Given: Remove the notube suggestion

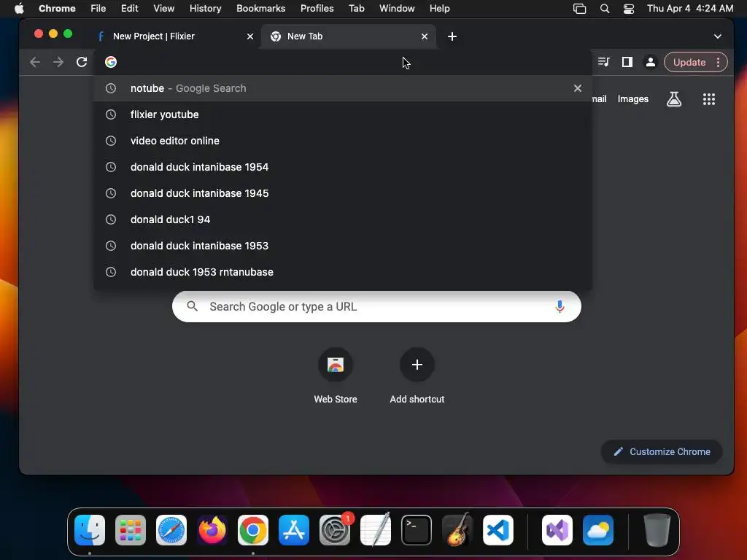Looking at the screenshot, I should tap(578, 88).
